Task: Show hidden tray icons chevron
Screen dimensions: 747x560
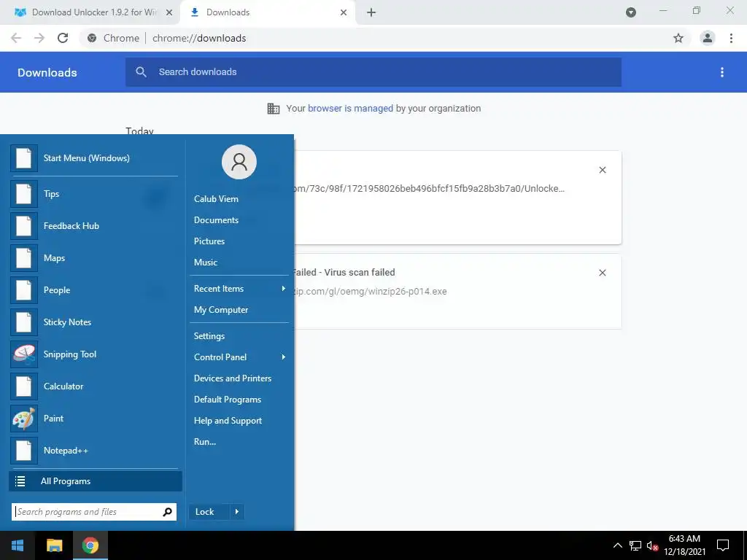Action: pyautogui.click(x=617, y=545)
